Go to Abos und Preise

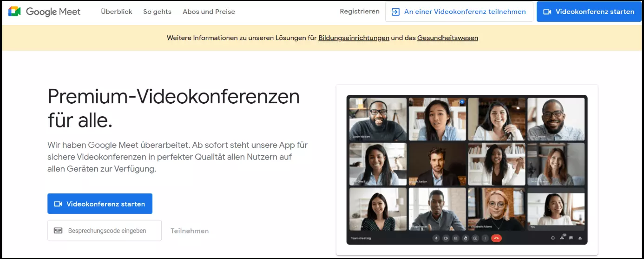click(x=209, y=12)
